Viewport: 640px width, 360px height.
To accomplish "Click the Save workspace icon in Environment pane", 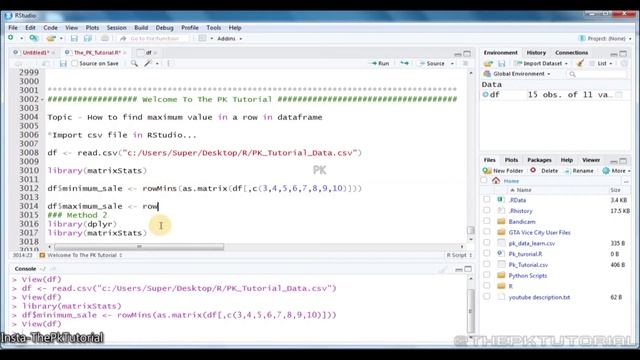I will [502, 64].
